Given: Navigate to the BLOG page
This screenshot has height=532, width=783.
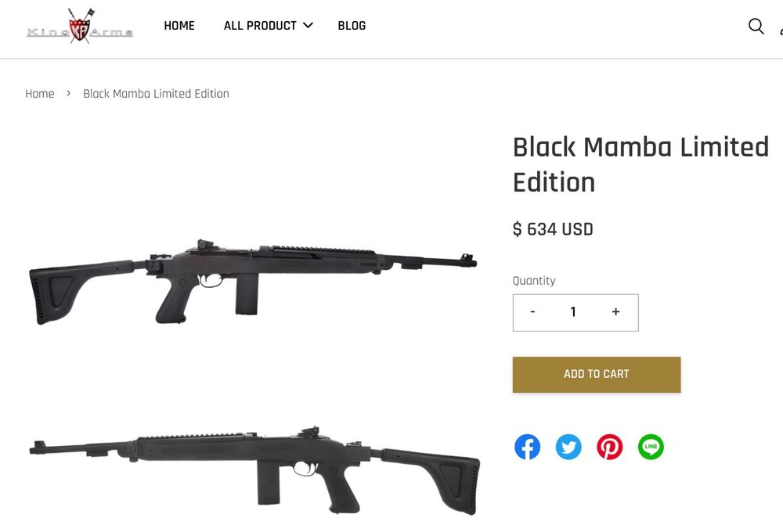Looking at the screenshot, I should [352, 26].
